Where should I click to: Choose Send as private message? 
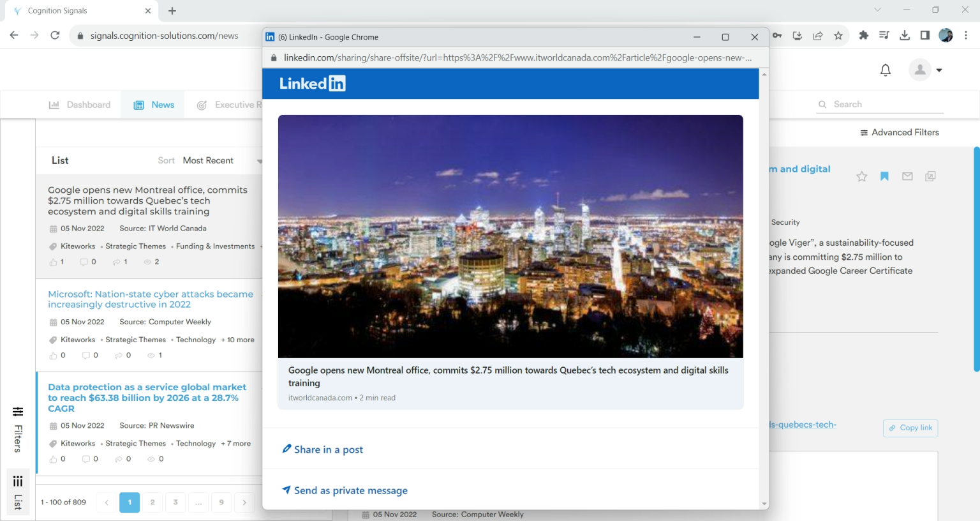click(x=345, y=490)
